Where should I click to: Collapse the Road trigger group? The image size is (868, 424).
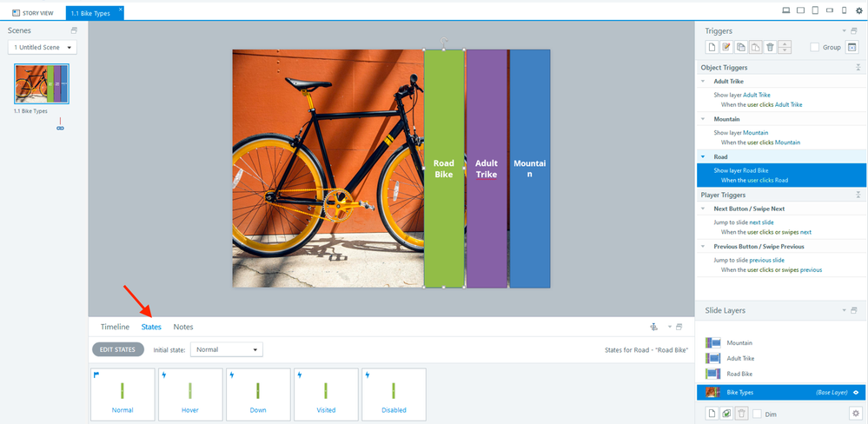pyautogui.click(x=703, y=156)
